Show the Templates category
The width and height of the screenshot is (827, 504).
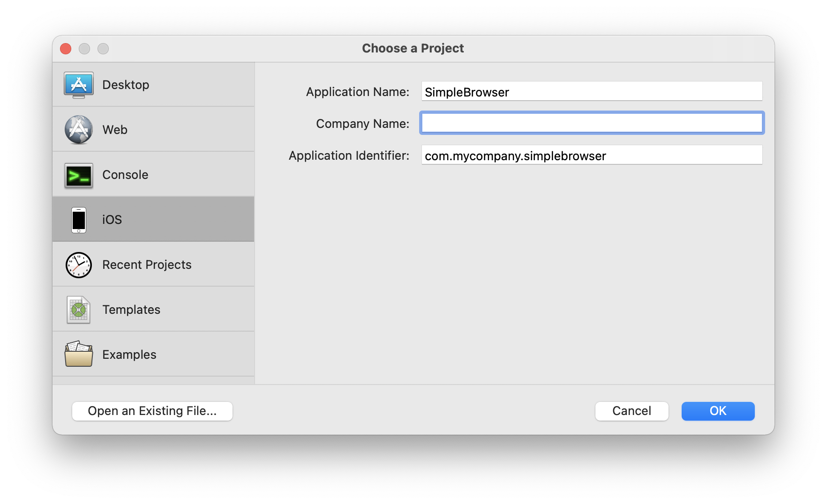point(131,310)
